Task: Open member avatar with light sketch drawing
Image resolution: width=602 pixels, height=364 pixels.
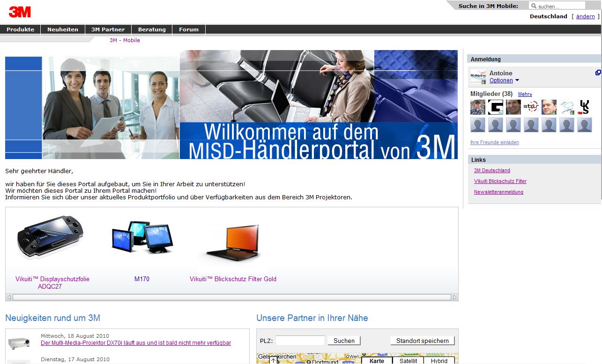Action: pos(567,107)
